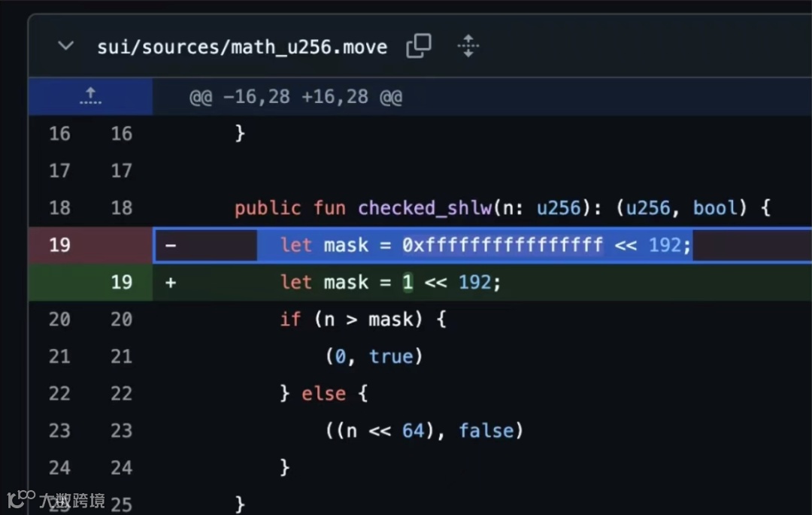
Task: Click the minus marker on deleted line
Action: (171, 245)
